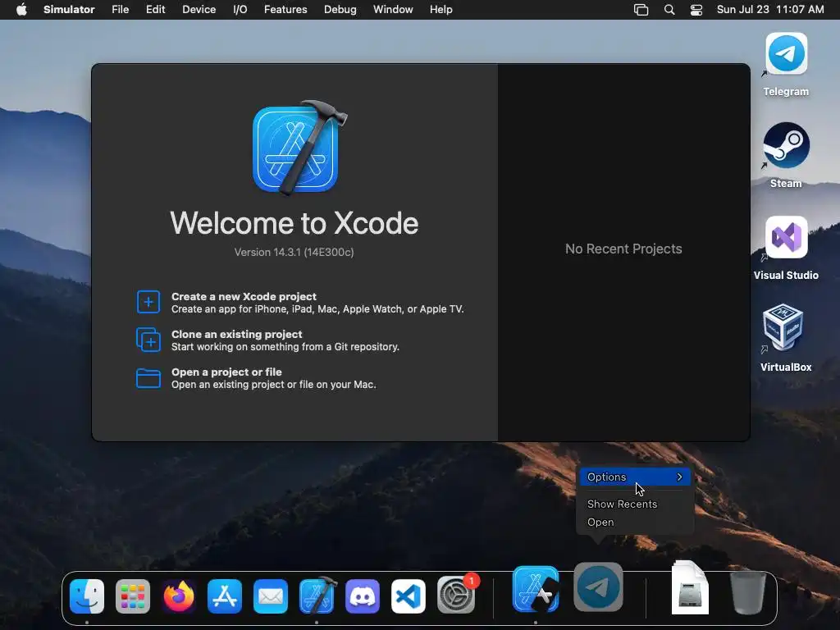This screenshot has height=630, width=840.
Task: Open Visual Studio Code from the dock
Action: 409,596
